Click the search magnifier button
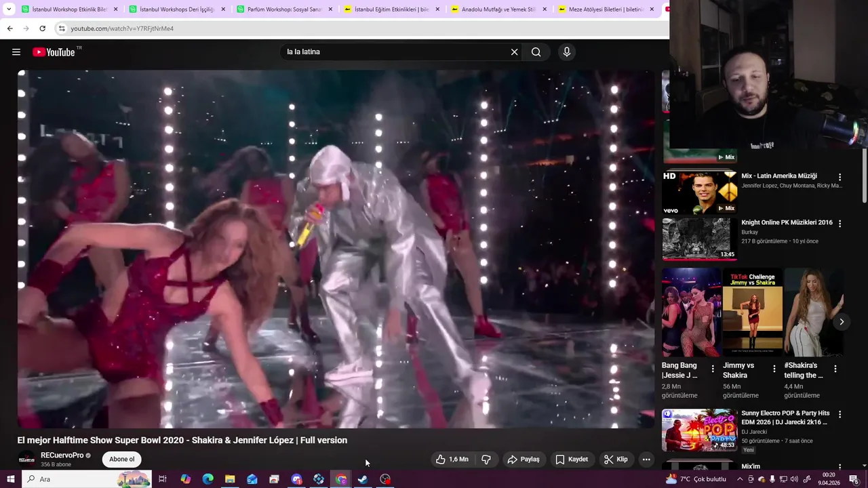This screenshot has width=868, height=488. 536,52
